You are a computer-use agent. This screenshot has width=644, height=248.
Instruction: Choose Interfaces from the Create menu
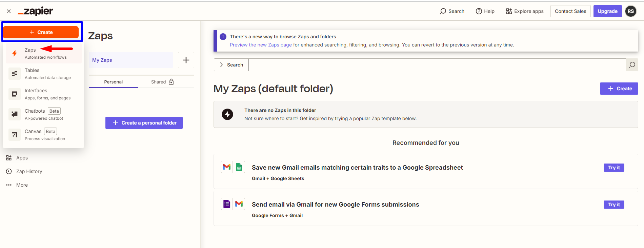point(44,94)
